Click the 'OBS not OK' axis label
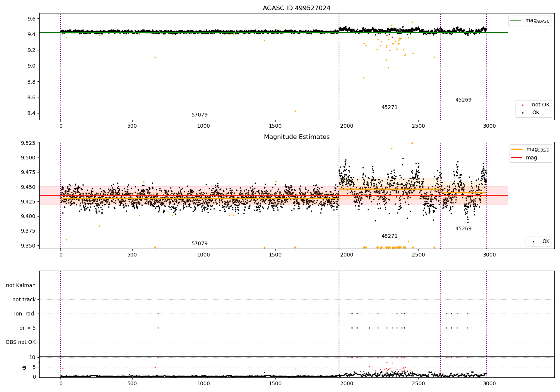Screen dimensions: 560x392 coord(21,342)
